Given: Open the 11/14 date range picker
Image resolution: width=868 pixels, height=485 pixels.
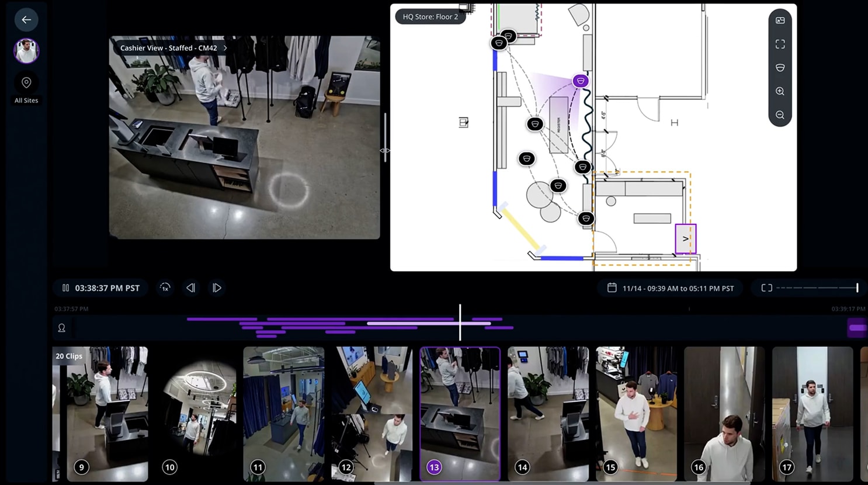Looking at the screenshot, I should pos(671,288).
